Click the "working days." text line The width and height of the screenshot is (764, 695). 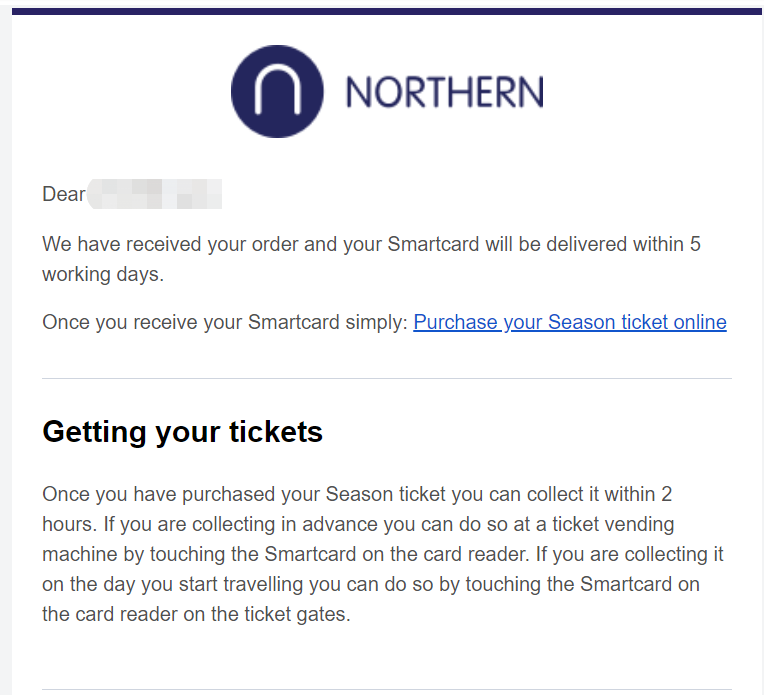point(103,274)
